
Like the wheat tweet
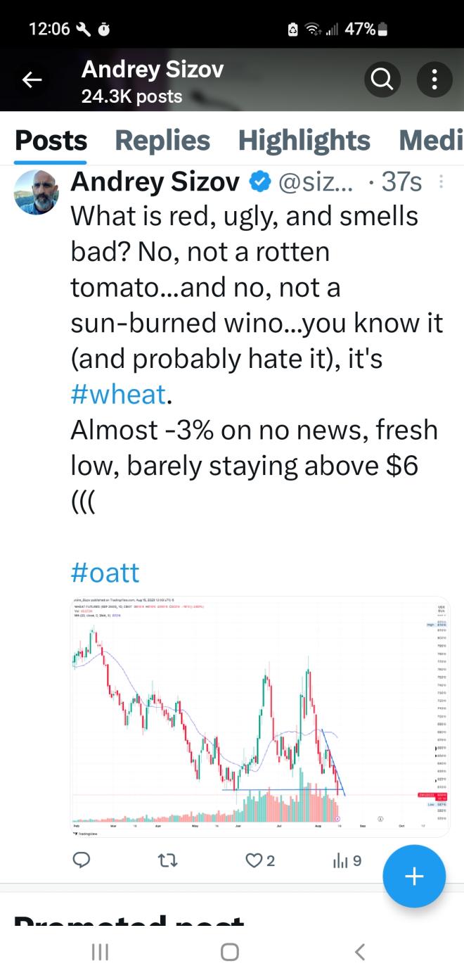click(x=254, y=860)
